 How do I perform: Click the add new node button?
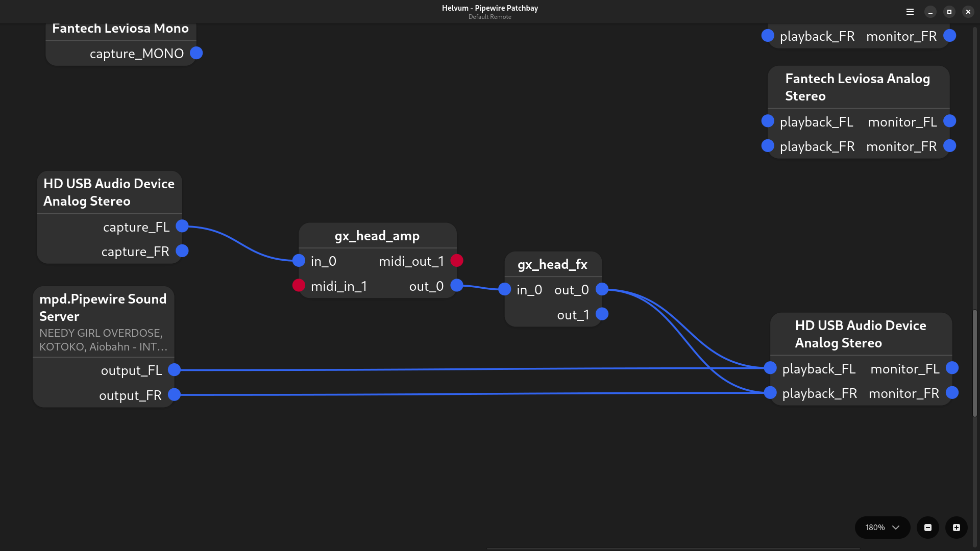click(956, 528)
